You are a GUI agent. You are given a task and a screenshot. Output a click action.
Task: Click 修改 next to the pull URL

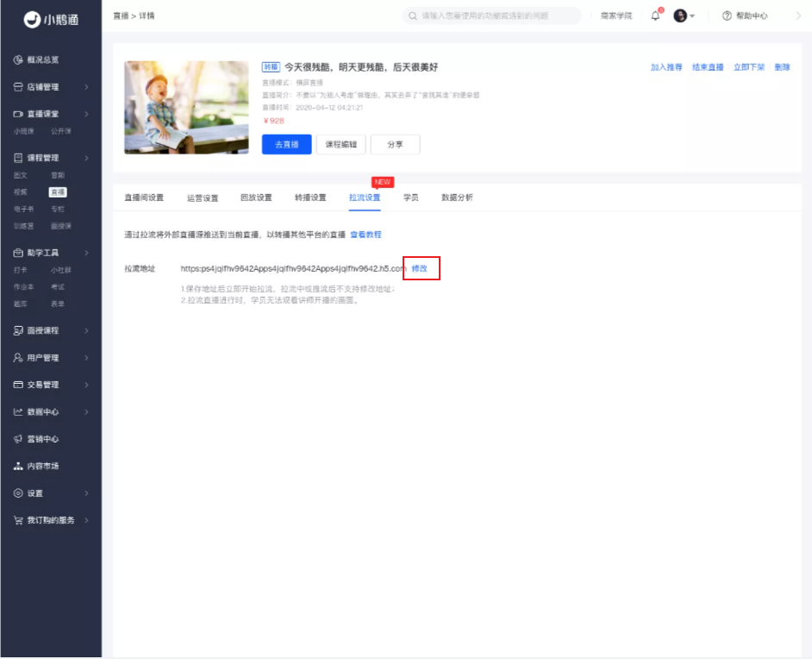420,268
